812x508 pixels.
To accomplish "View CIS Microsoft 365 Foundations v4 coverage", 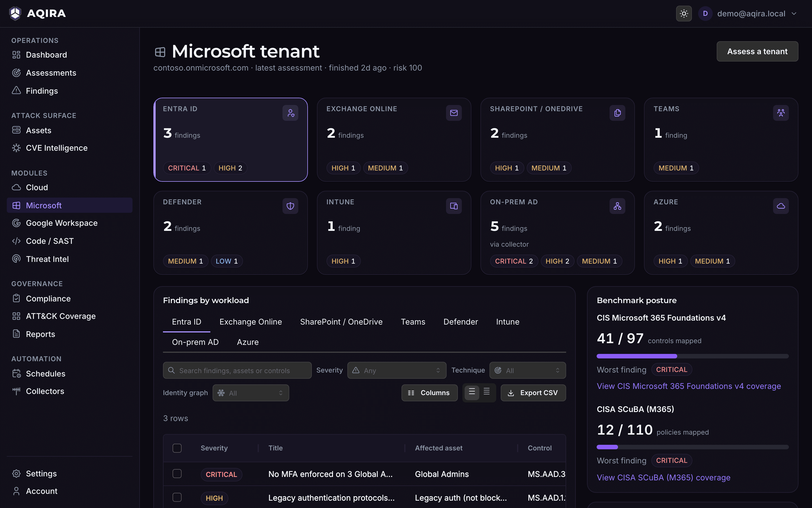I will point(689,386).
